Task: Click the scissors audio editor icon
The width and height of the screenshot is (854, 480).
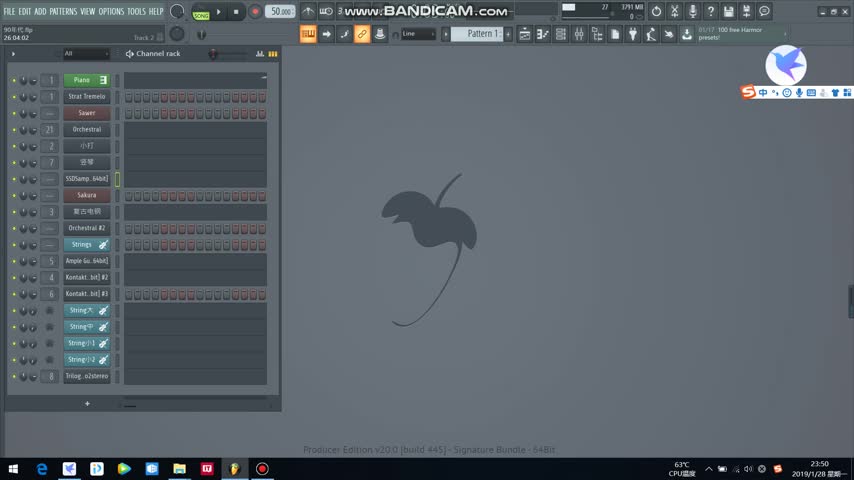Action: pos(674,11)
